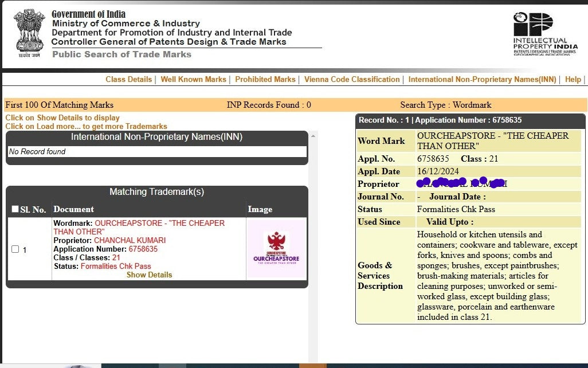Open the Class Details page
588x368 pixels.
coord(128,80)
